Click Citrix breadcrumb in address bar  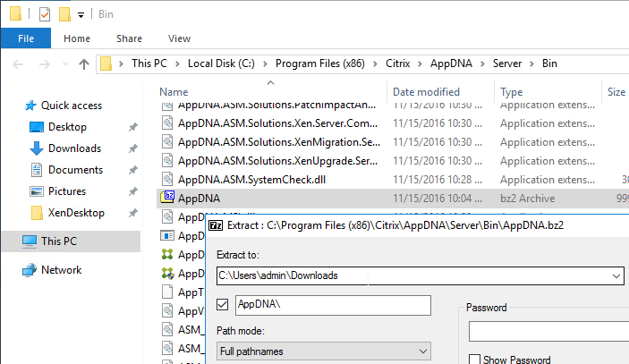pyautogui.click(x=397, y=63)
